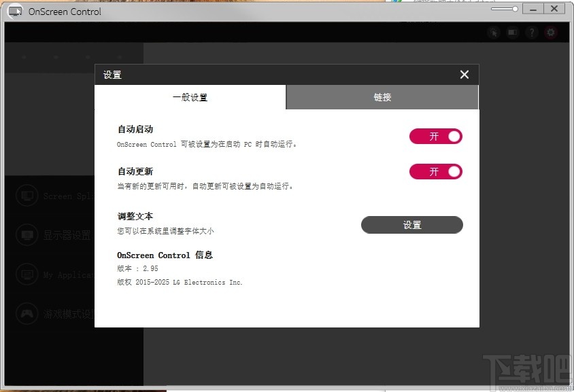574x392 pixels.
Task: Select the 一般设置 tab
Action: click(190, 97)
